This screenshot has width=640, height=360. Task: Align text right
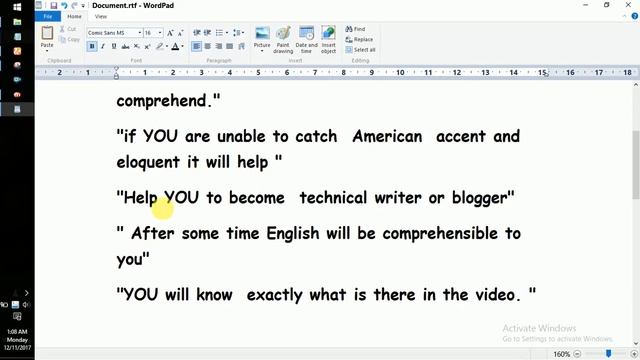[x=219, y=47]
